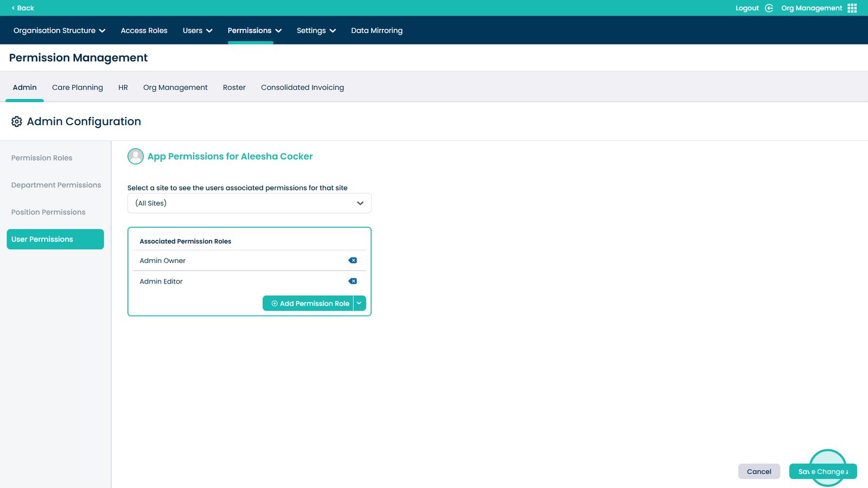Viewport: 868px width, 488px height.
Task: Open Department Permissions in the sidebar
Action: coord(56,185)
